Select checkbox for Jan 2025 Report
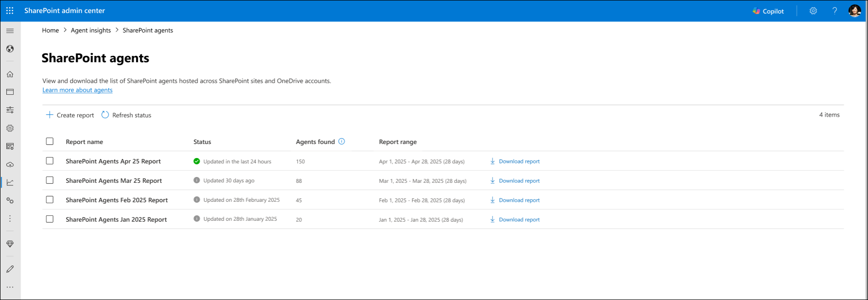The image size is (868, 300). pyautogui.click(x=50, y=219)
